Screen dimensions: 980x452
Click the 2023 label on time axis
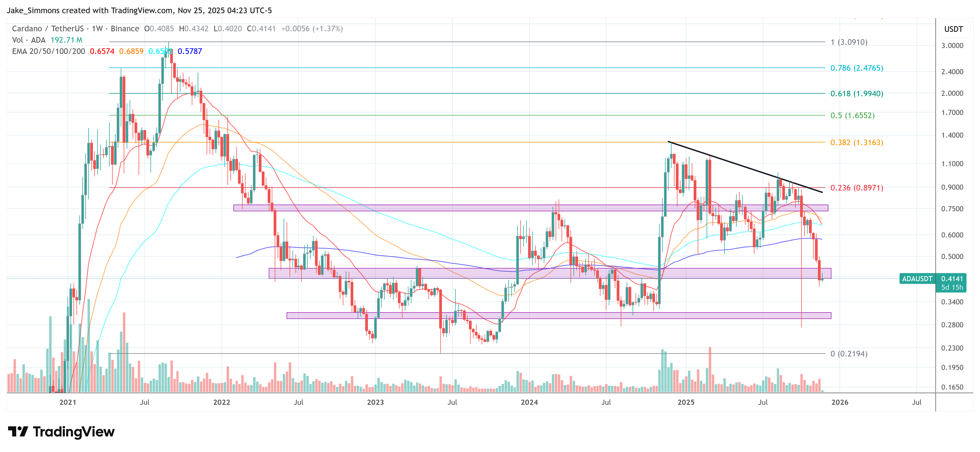(375, 402)
